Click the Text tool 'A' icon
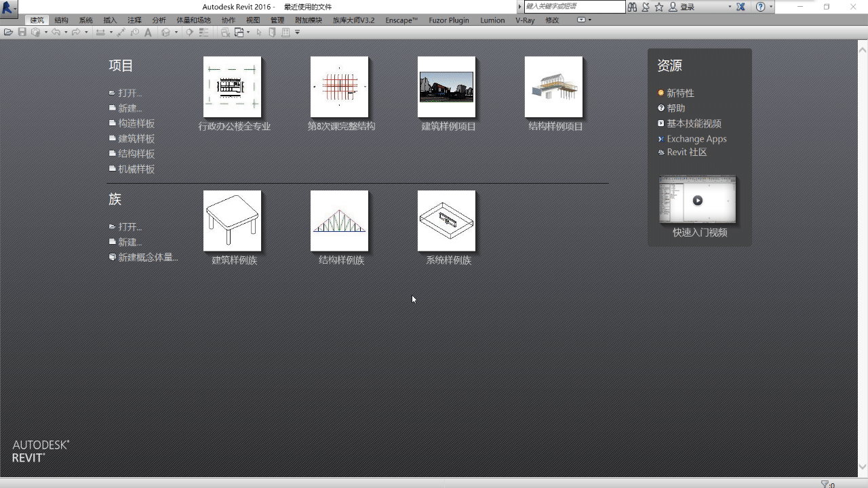Image resolution: width=868 pixels, height=488 pixels. coord(148,33)
